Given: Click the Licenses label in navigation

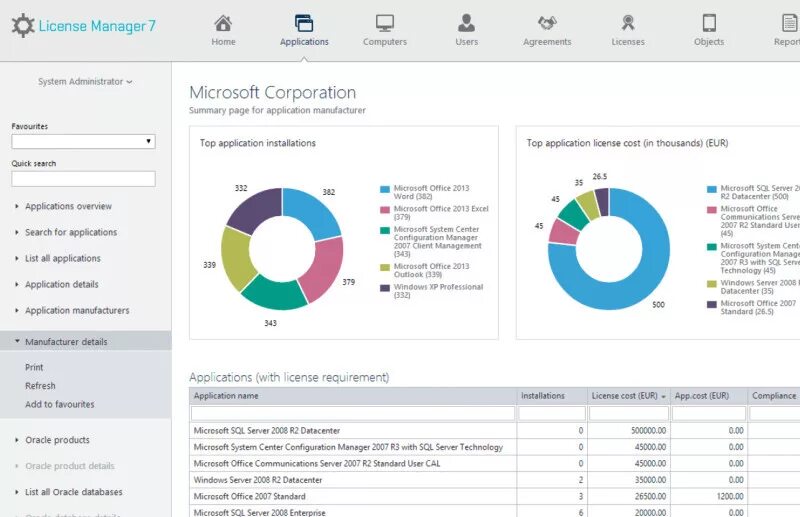Looking at the screenshot, I should coord(628,42).
